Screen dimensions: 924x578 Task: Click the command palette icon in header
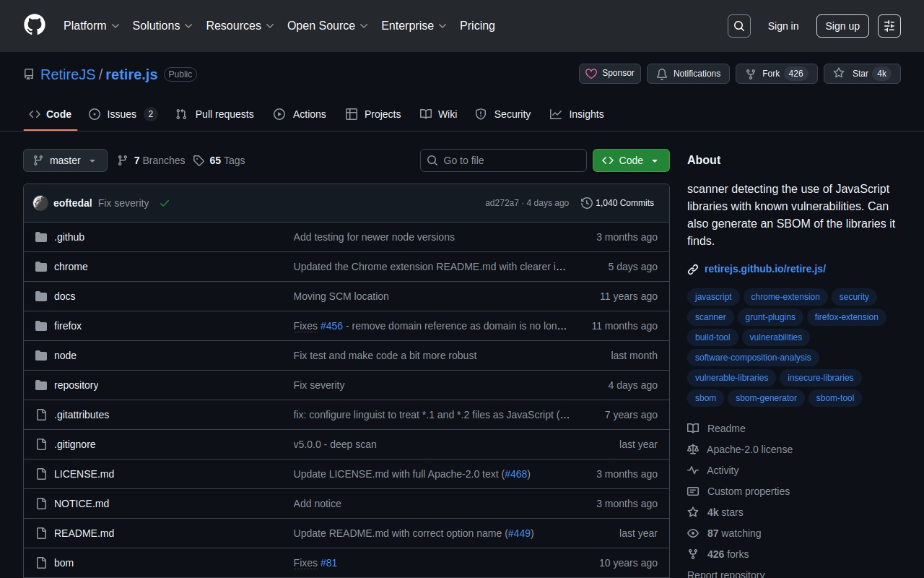[x=889, y=26]
